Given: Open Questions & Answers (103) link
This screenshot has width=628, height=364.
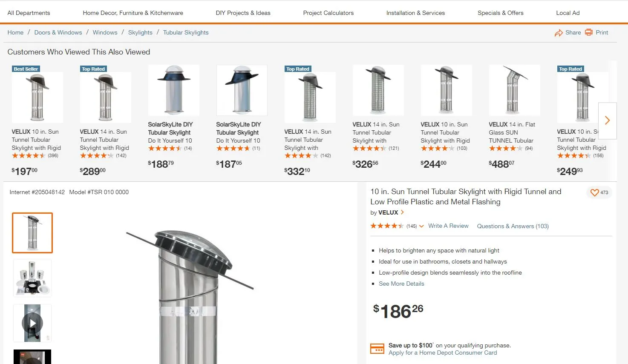Looking at the screenshot, I should 513,226.
